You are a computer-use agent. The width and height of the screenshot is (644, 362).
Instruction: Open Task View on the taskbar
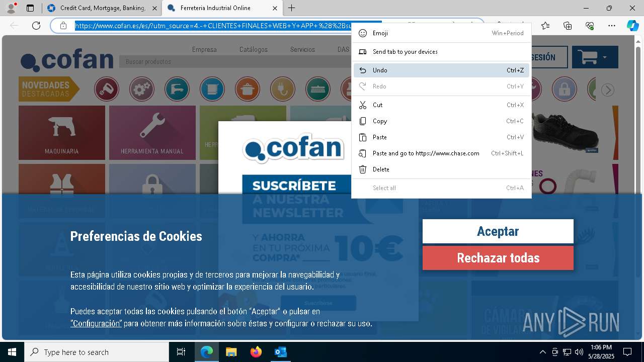181,352
